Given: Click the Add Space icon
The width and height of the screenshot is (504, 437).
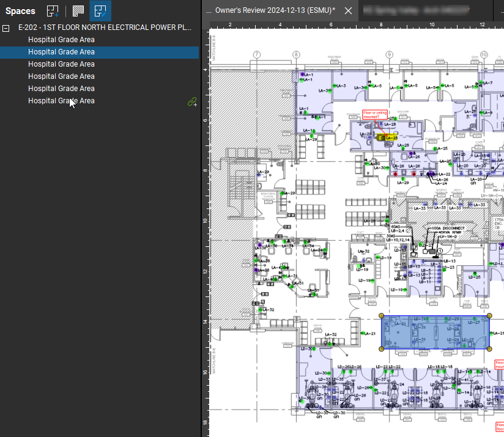Looking at the screenshot, I should tap(53, 11).
